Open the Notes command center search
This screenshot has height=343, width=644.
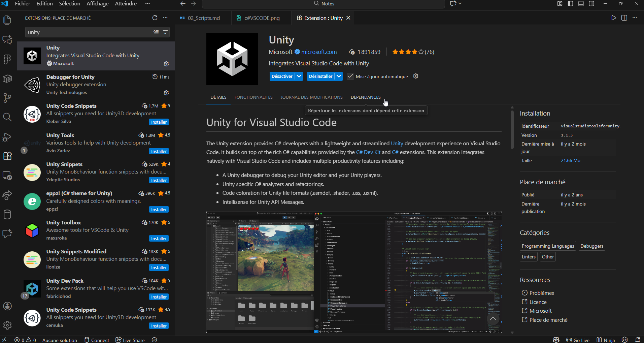click(x=324, y=4)
